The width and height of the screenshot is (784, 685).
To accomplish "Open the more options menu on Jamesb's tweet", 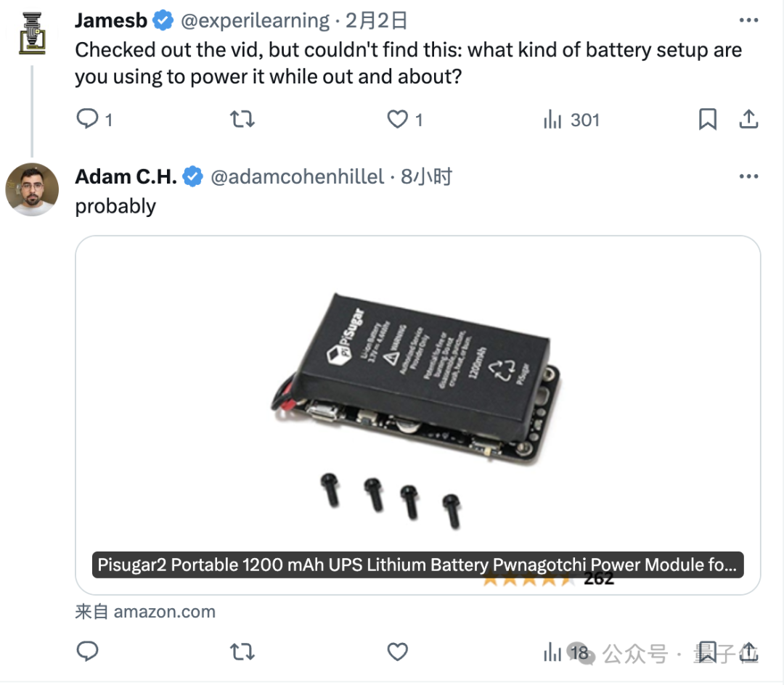I will coord(748,20).
